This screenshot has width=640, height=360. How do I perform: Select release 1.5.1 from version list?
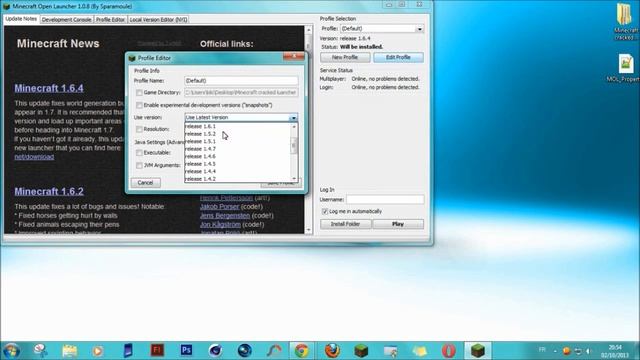click(x=238, y=141)
